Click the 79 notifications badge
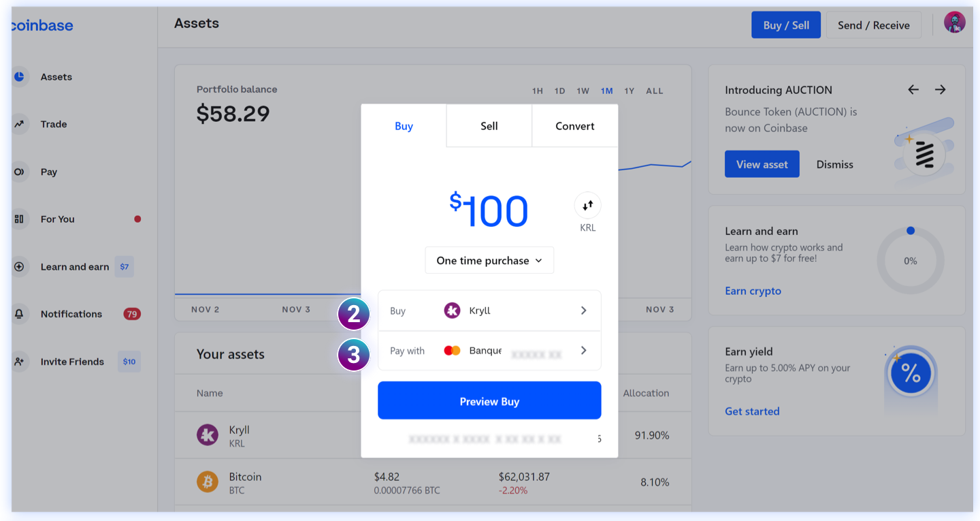This screenshot has height=521, width=980. tap(132, 314)
